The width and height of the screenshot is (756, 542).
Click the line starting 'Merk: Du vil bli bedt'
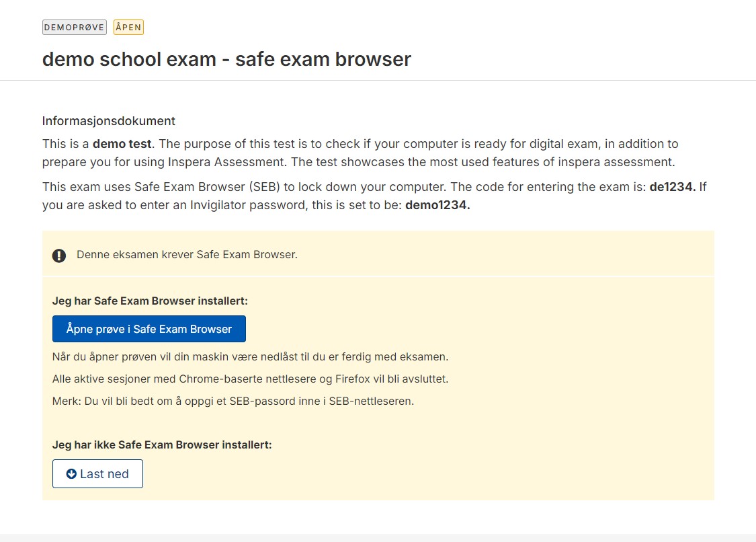click(233, 401)
